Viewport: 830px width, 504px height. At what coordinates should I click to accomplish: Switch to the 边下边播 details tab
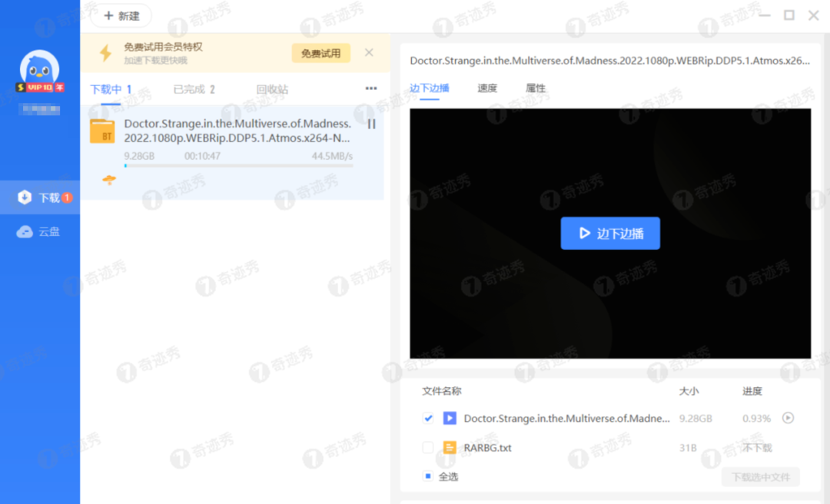click(x=430, y=88)
